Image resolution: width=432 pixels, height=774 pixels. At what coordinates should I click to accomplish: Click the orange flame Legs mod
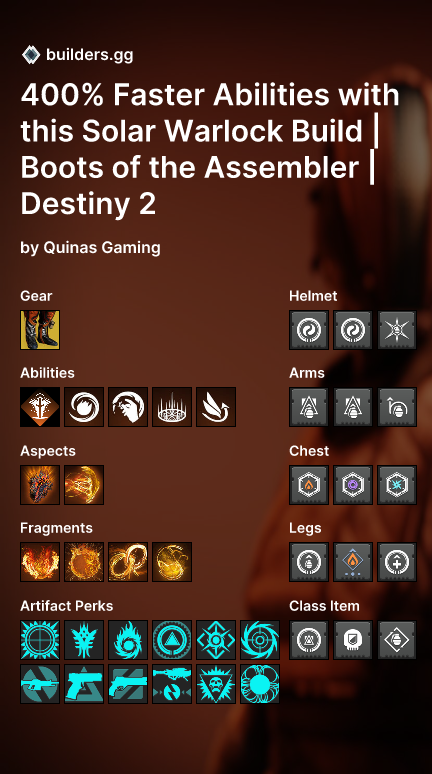(x=353, y=562)
